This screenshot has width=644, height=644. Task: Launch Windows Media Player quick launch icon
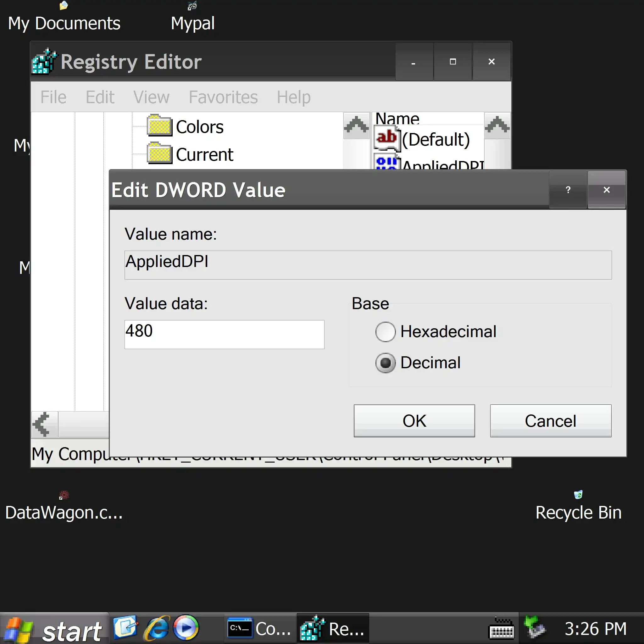click(186, 628)
